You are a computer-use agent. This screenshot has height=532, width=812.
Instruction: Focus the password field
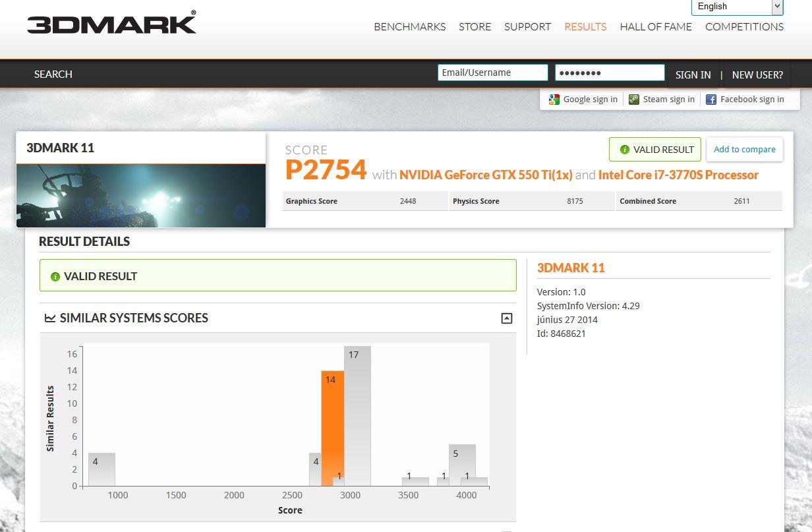pos(610,73)
